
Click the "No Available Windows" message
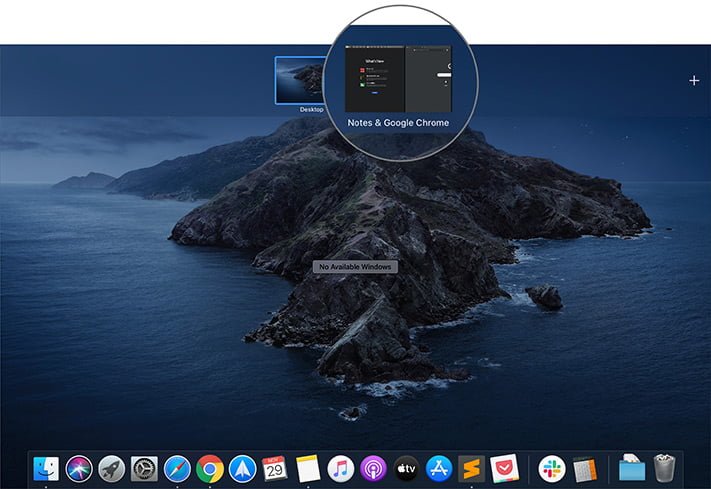point(355,267)
